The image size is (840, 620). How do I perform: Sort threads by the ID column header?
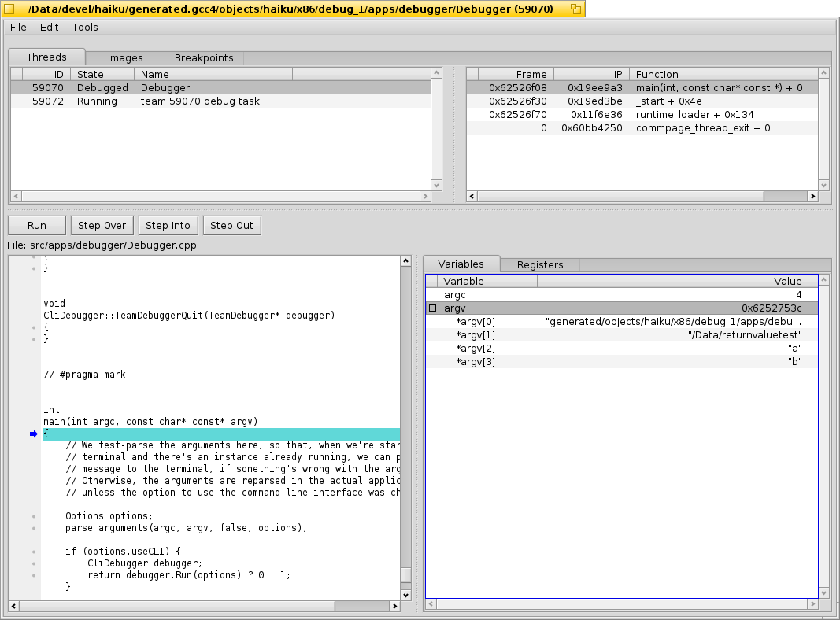click(x=46, y=74)
